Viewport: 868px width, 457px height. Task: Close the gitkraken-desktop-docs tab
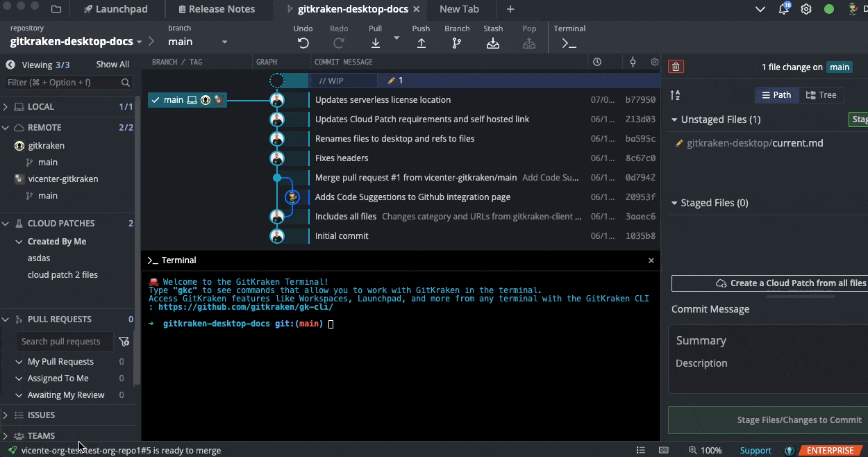pyautogui.click(x=416, y=9)
